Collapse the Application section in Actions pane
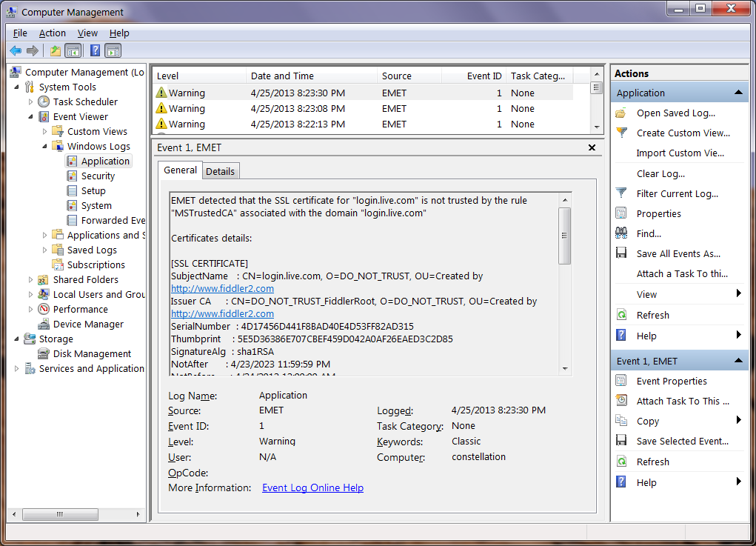This screenshot has width=756, height=546. 737,93
